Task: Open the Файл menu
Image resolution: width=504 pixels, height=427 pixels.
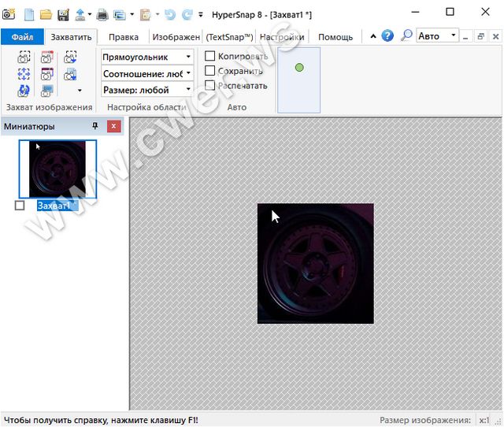Action: (x=21, y=37)
